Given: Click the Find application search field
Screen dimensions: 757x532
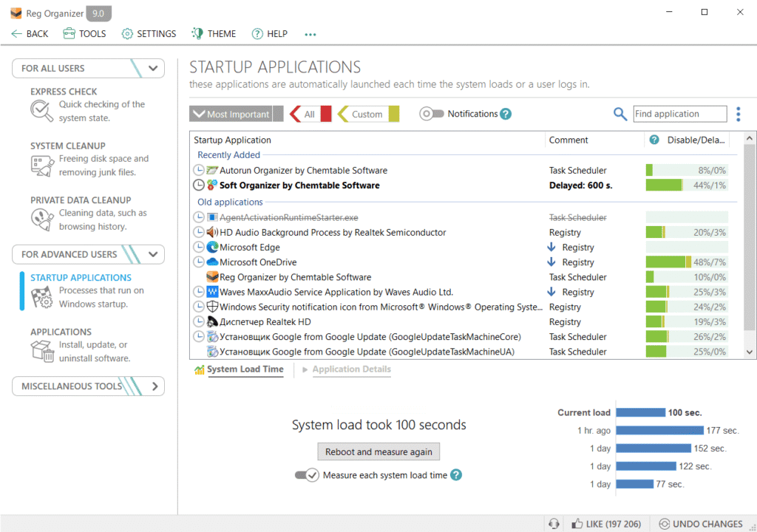Looking at the screenshot, I should (x=680, y=114).
